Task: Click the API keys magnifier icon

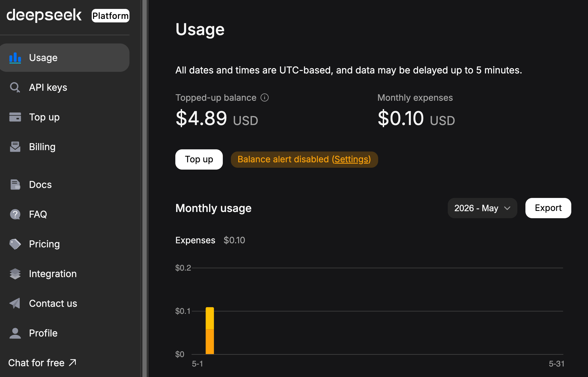Action: coord(15,87)
